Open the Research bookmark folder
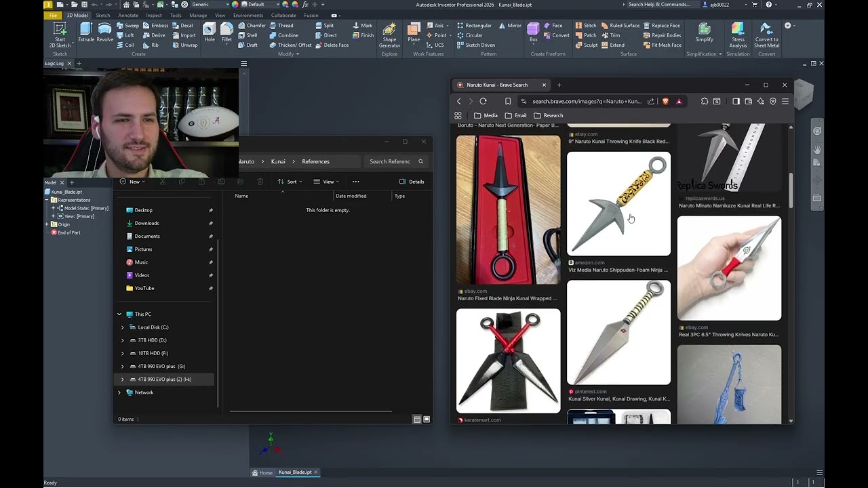The width and height of the screenshot is (868, 488). pyautogui.click(x=548, y=115)
